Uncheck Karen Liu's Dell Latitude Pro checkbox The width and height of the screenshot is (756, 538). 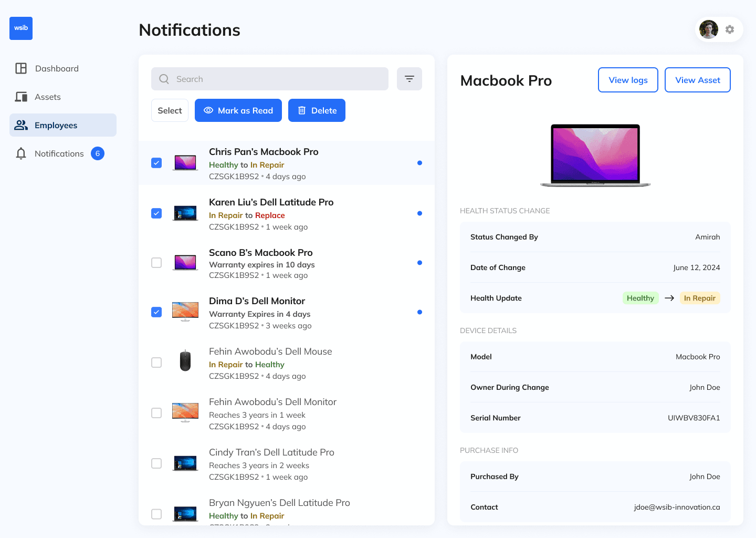pos(156,213)
